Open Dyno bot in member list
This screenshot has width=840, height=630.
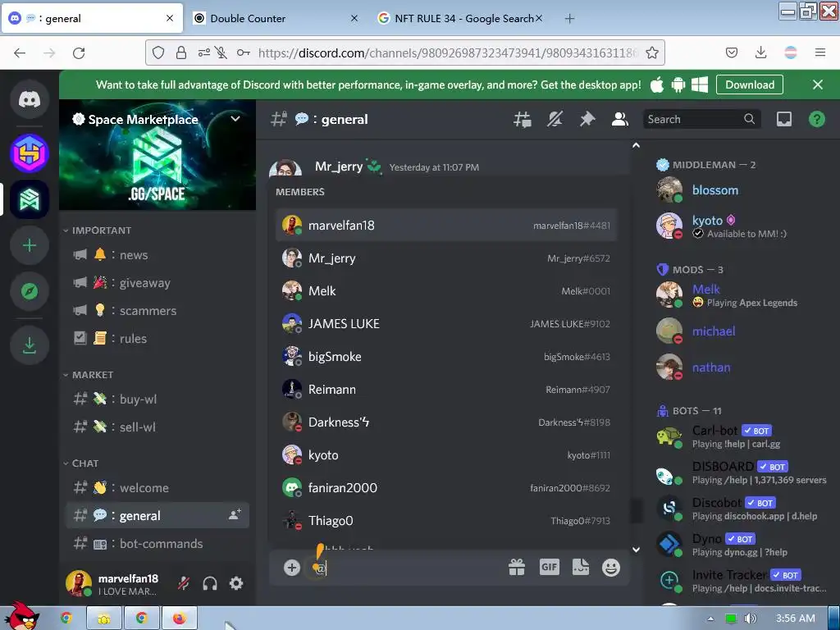point(742,545)
